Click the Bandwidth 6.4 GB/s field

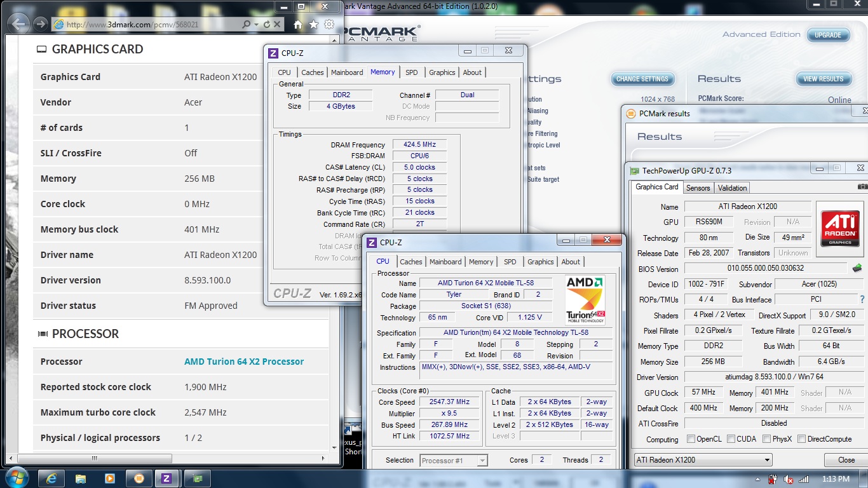(x=831, y=362)
